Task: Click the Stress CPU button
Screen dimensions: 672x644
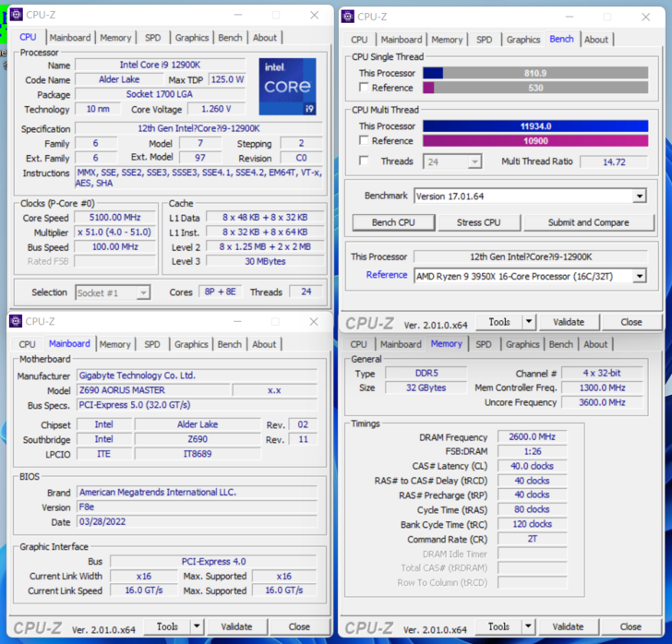Action: click(x=479, y=222)
